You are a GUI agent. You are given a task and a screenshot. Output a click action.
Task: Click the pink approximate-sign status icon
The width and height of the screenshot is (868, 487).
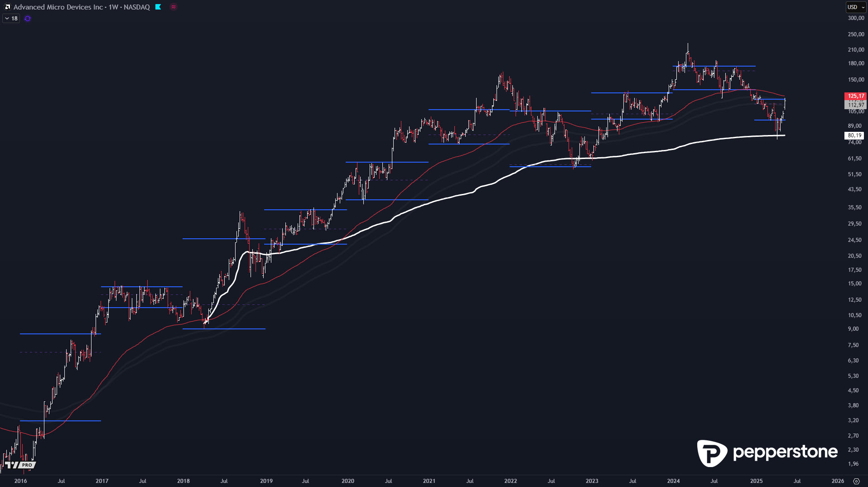point(174,7)
